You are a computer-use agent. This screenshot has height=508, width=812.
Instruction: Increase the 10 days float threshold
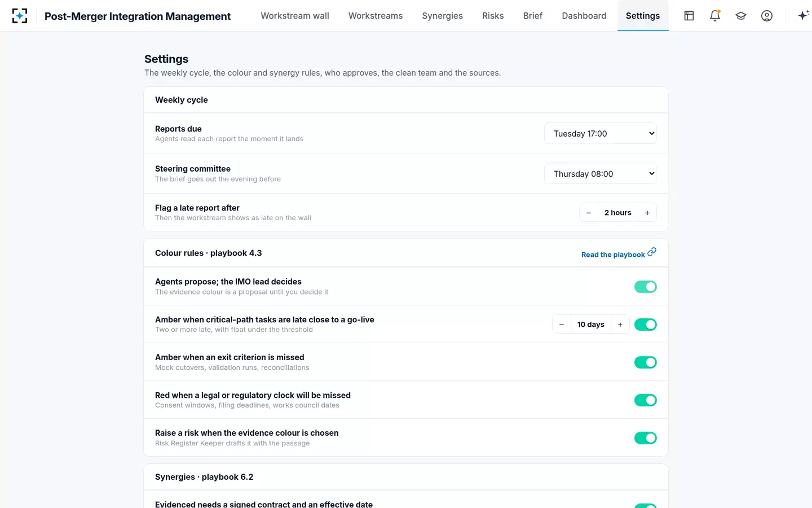[x=620, y=325]
